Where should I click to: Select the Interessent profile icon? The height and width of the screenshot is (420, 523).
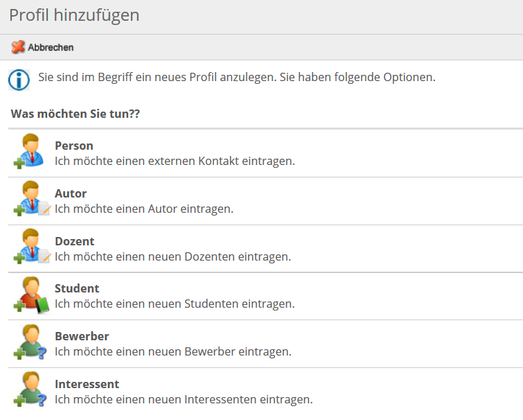(30, 390)
